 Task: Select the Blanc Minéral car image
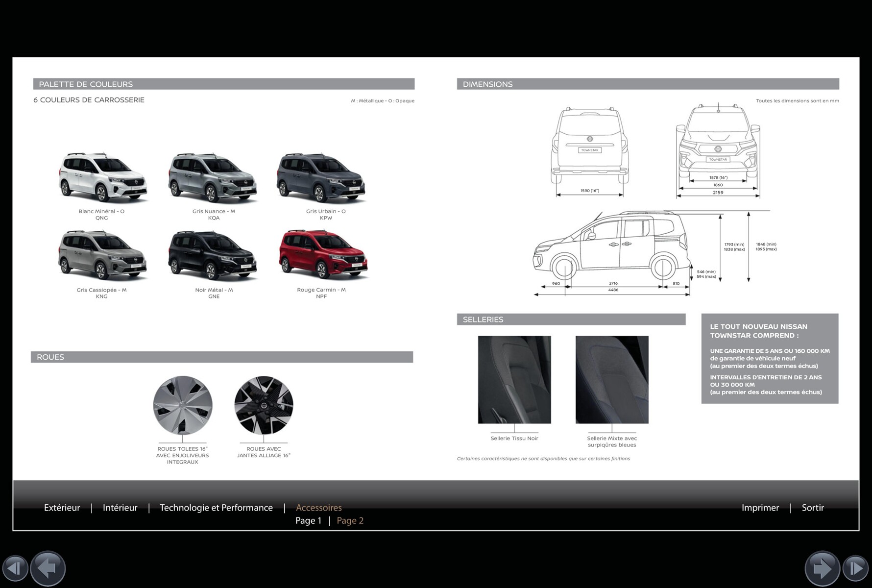(x=103, y=177)
